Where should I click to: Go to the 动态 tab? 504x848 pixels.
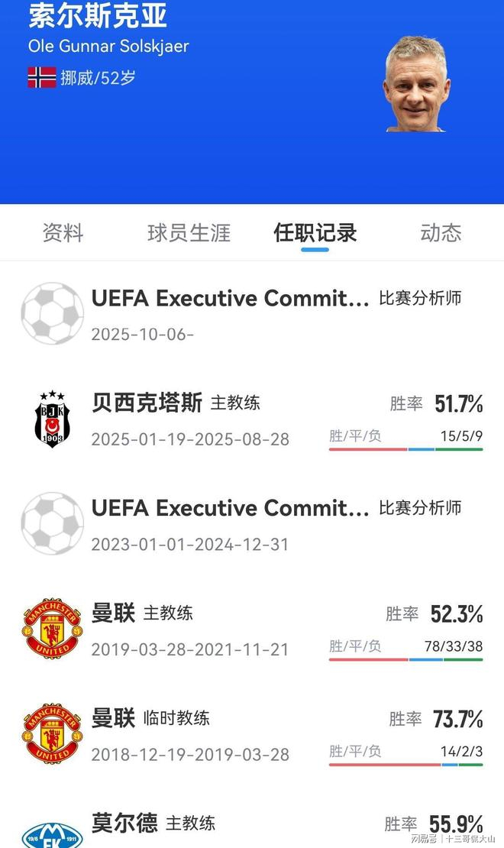point(441,233)
